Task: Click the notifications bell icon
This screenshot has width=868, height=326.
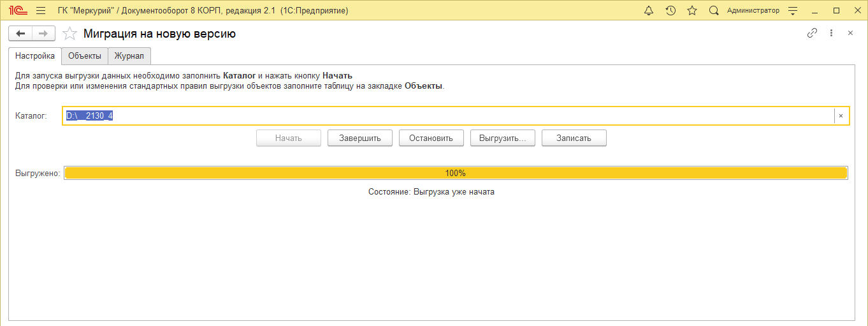Action: pyautogui.click(x=649, y=11)
